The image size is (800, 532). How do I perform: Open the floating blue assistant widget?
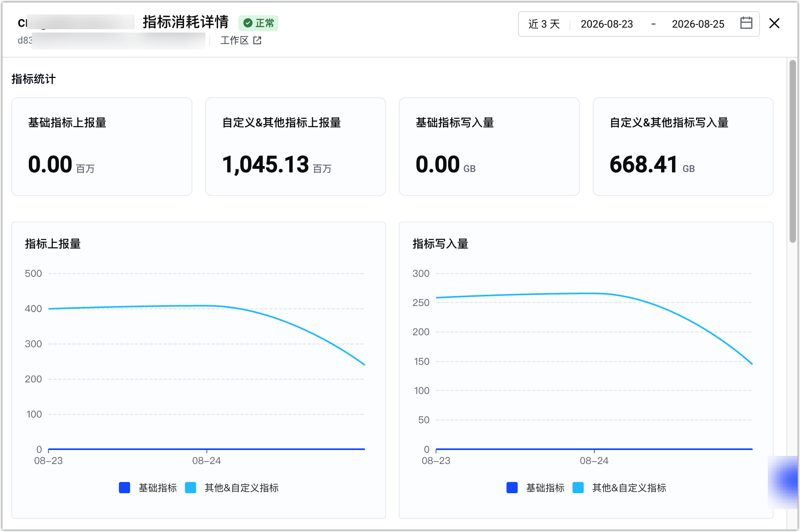point(783,482)
